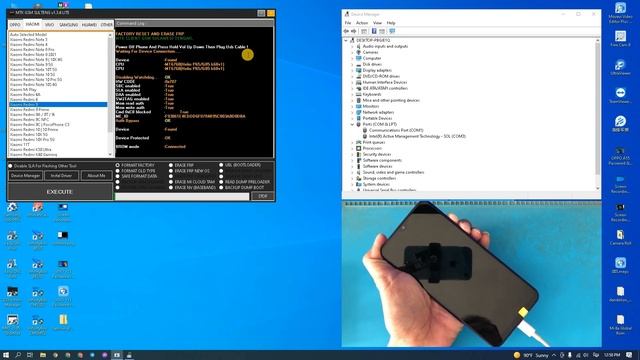The width and height of the screenshot is (640, 360).
Task: Collapse the Ports (COM & LPT) node
Action: [352, 124]
